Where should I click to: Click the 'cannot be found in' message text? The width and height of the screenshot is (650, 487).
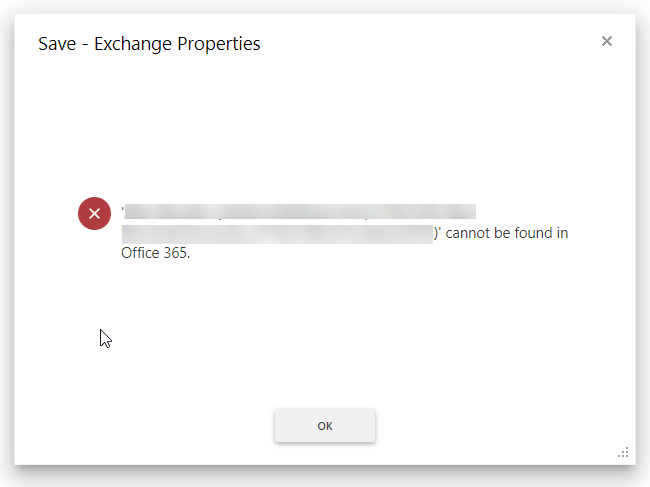pos(507,233)
